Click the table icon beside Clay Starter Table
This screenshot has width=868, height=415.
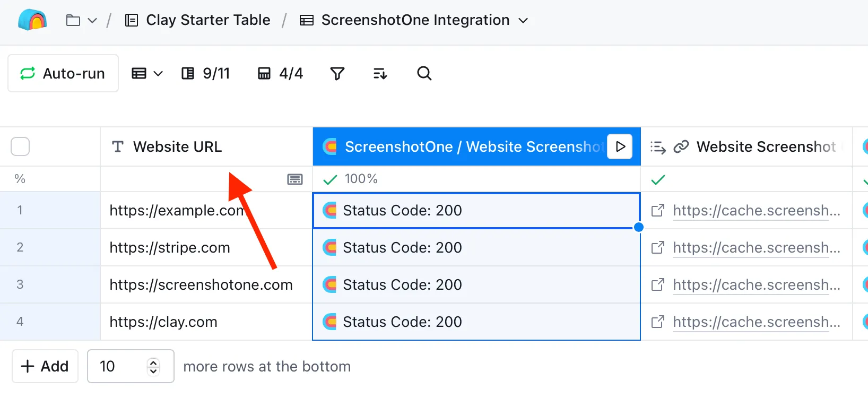[132, 21]
